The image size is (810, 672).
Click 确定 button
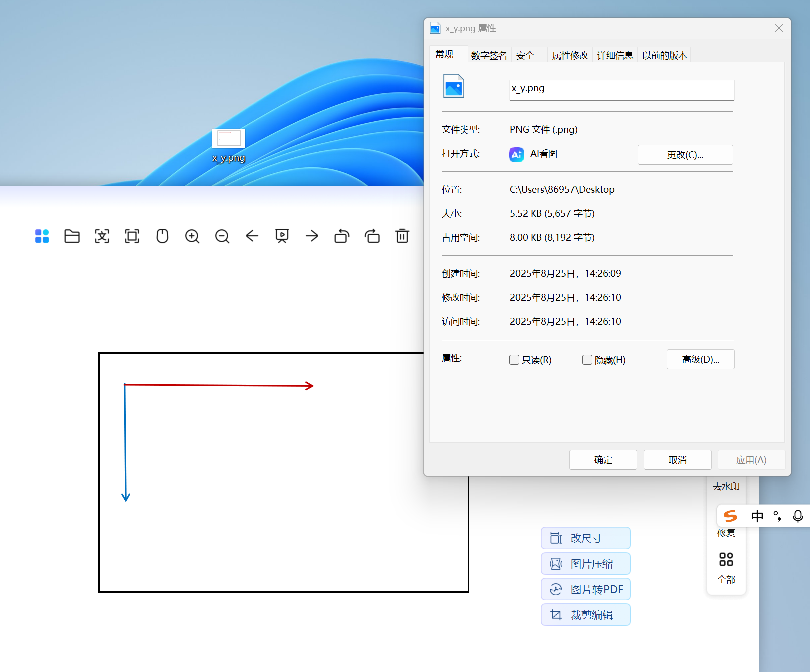(603, 460)
